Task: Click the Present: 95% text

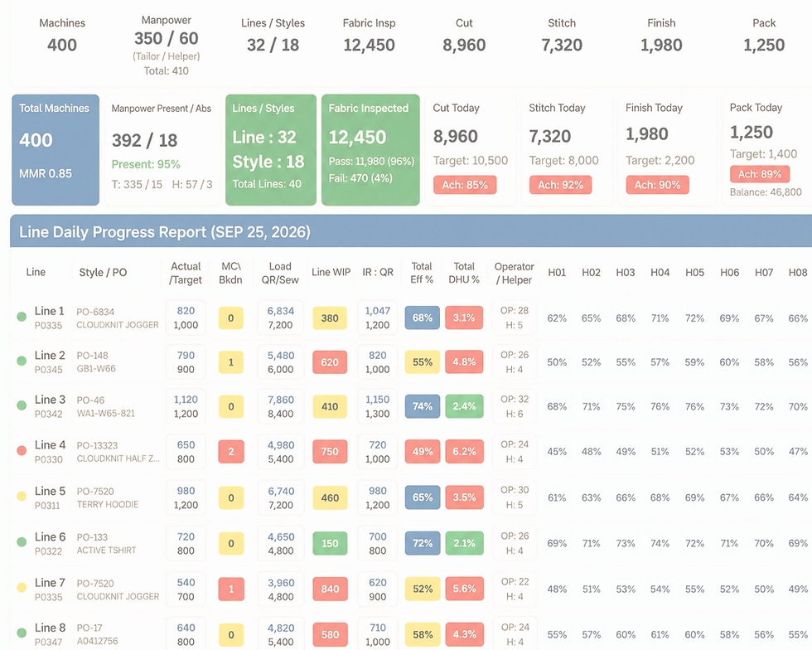Action: point(146,164)
